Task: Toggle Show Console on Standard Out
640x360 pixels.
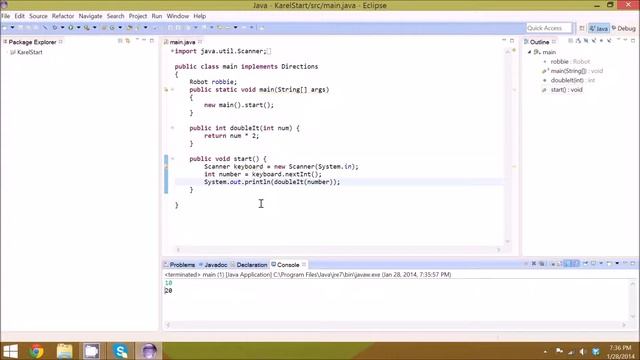Action: [x=567, y=264]
